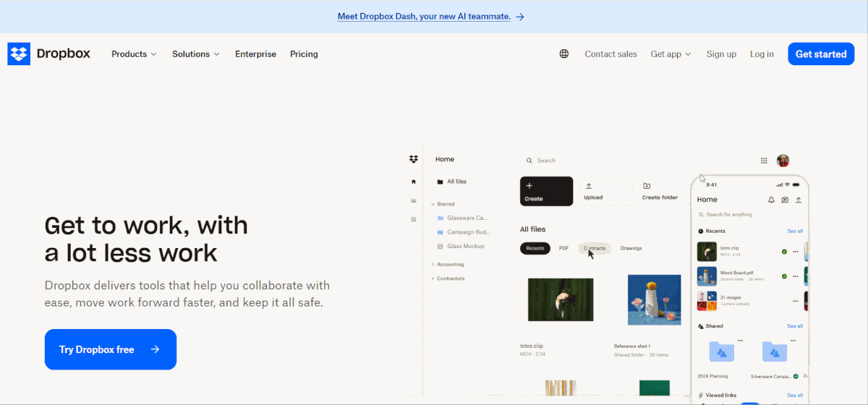Click Contact sales
This screenshot has width=868, height=405.
[x=611, y=54]
